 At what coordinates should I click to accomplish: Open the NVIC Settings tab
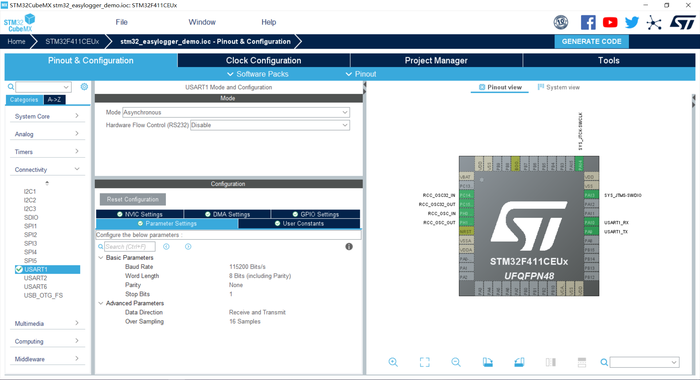(139, 214)
